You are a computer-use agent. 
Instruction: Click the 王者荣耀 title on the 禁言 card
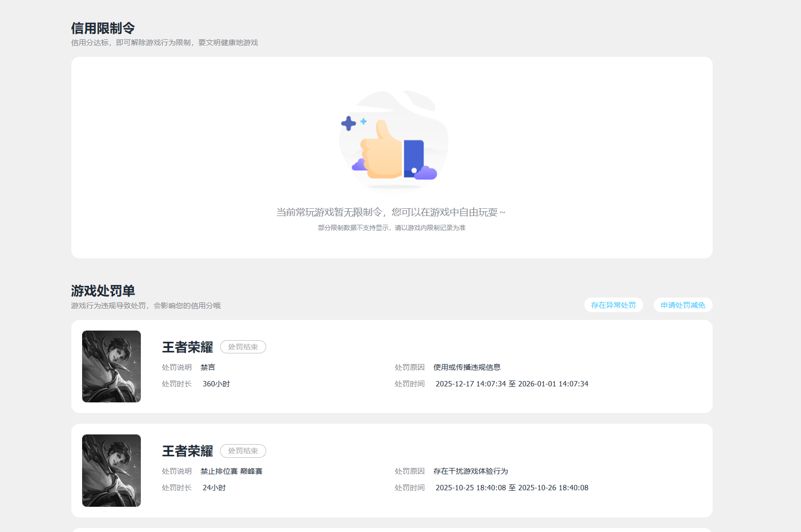click(187, 347)
